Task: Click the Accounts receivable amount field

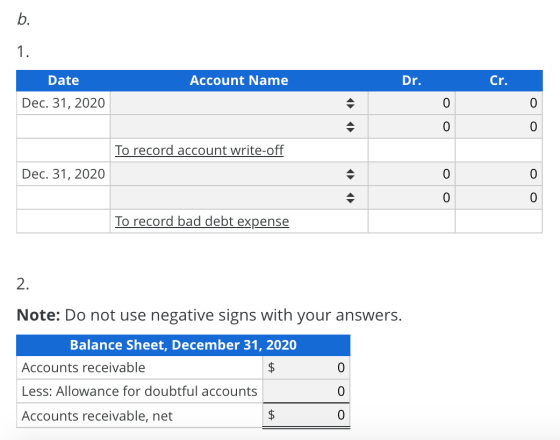Action: pyautogui.click(x=306, y=368)
